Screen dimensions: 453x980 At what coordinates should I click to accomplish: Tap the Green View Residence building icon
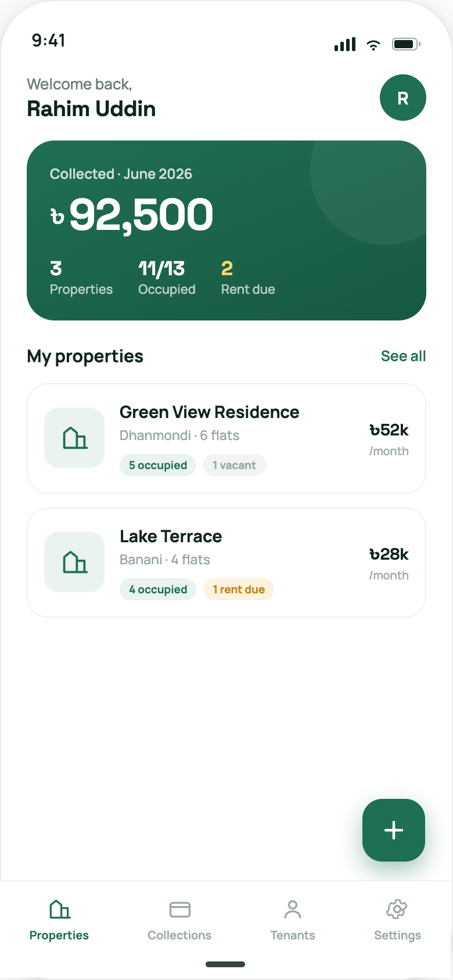[74, 438]
